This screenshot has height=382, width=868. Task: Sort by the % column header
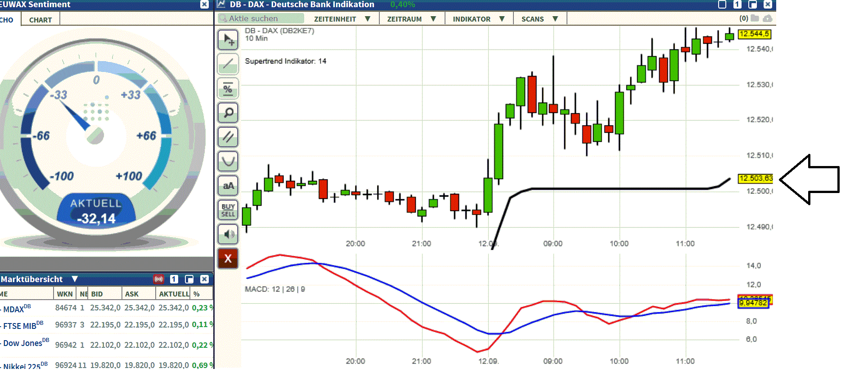[x=202, y=294]
